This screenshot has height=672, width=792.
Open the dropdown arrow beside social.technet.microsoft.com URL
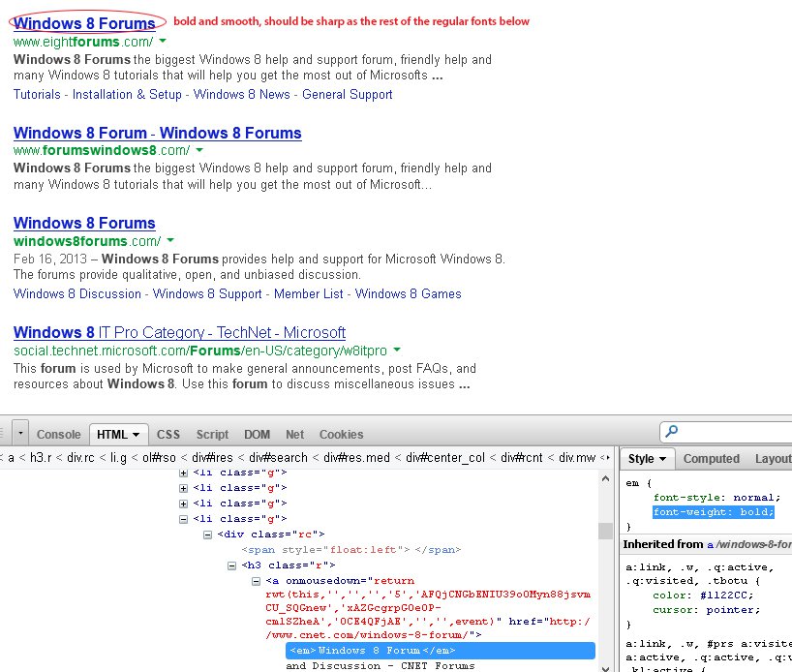397,350
